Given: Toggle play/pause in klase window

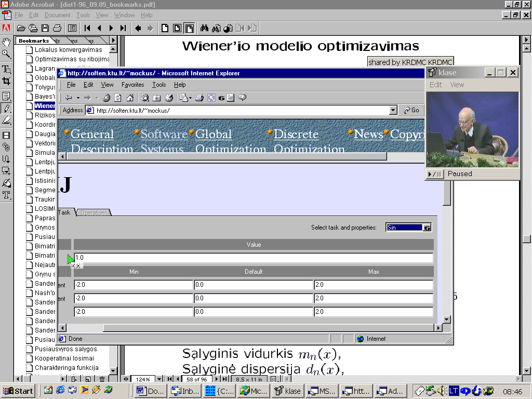Looking at the screenshot, I should tap(434, 174).
